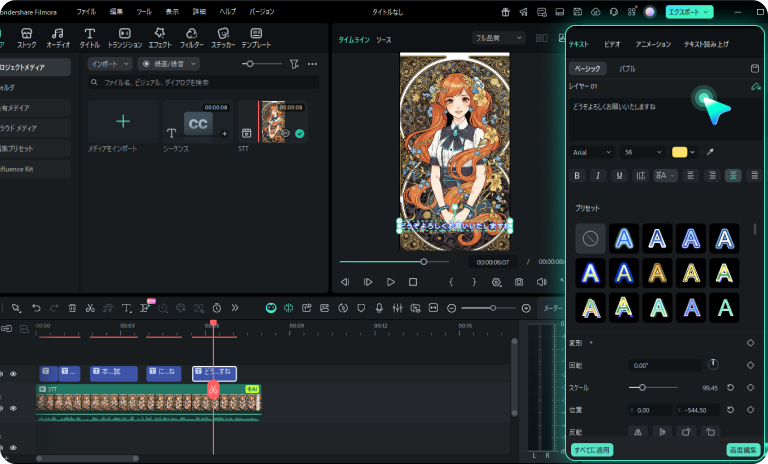Viewport: 768px width, 464px height.
Task: Click the Apply to All (すべてに適用) button
Action: pyautogui.click(x=593, y=450)
